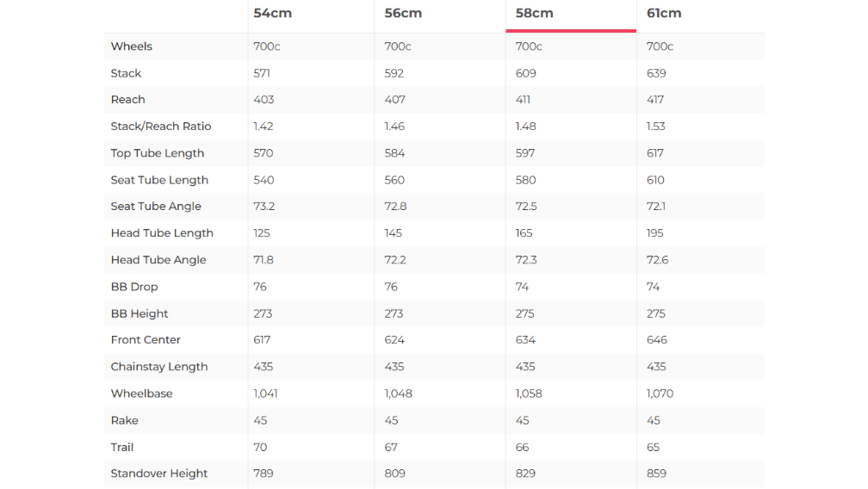Select the 145 head tube length value
The image size is (868, 489).
pos(394,233)
